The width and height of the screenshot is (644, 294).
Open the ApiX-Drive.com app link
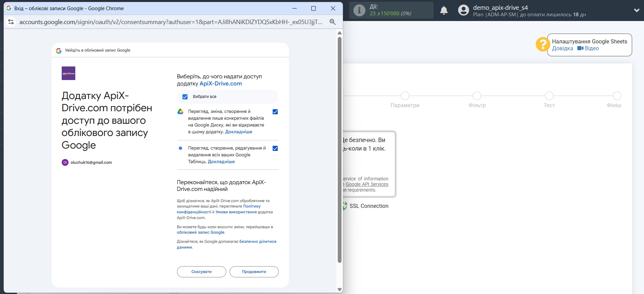[221, 84]
